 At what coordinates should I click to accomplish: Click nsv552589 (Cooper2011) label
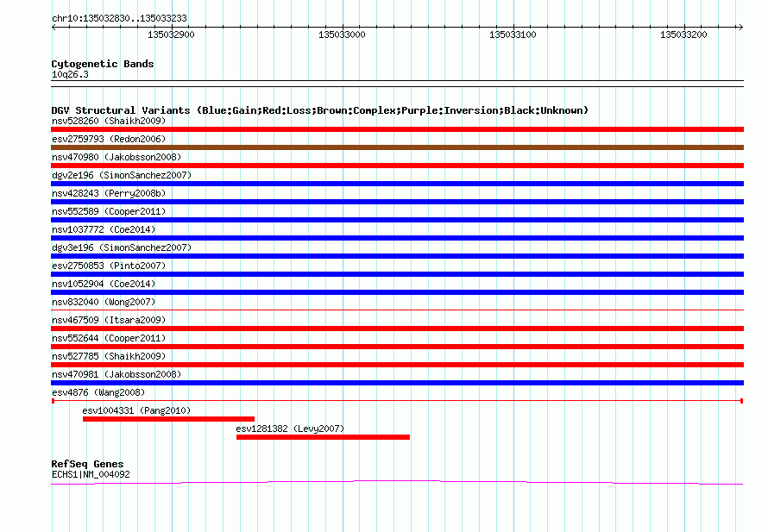pyautogui.click(x=109, y=211)
